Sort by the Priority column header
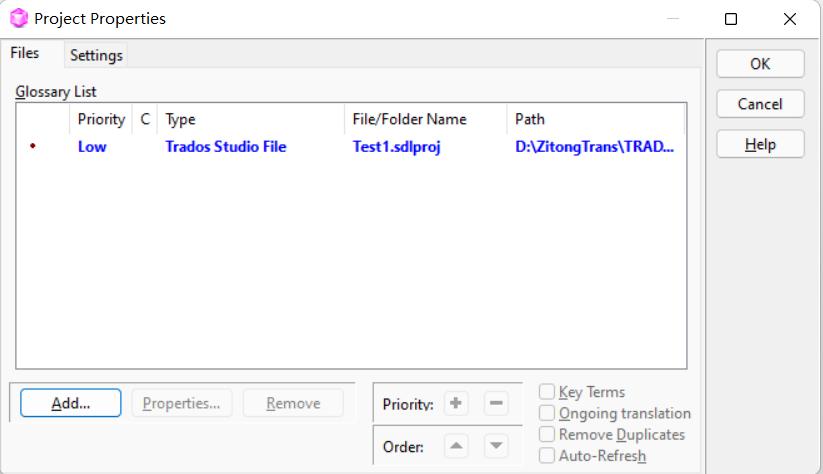The height and width of the screenshot is (474, 823). tap(101, 119)
